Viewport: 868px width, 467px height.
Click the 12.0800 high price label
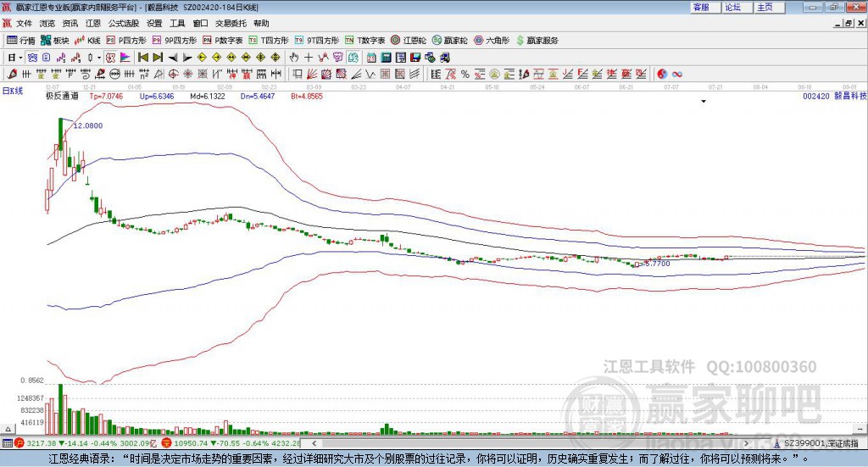(x=88, y=125)
